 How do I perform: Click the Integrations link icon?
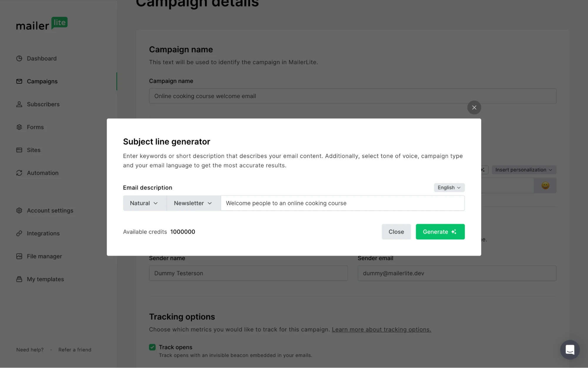click(x=19, y=233)
